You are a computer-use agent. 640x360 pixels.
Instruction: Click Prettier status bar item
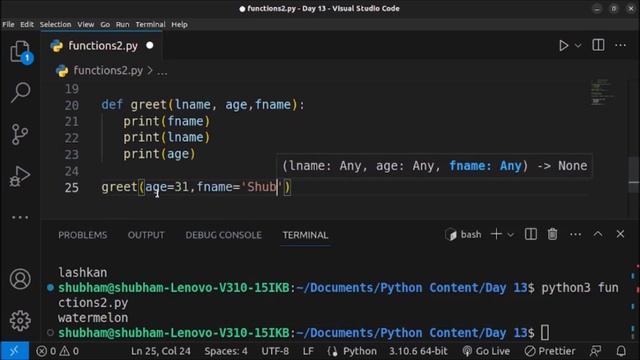pyautogui.click(x=550, y=351)
